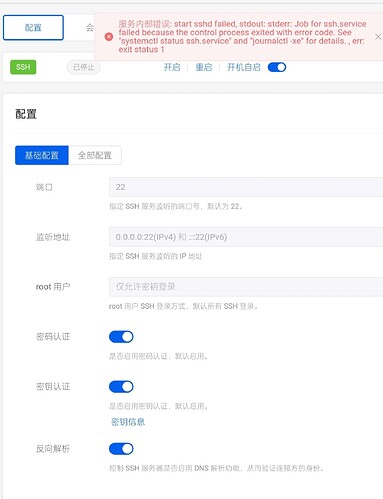The height and width of the screenshot is (499, 383).
Task: Toggle the 开机自启 autostart switch
Action: 277,67
